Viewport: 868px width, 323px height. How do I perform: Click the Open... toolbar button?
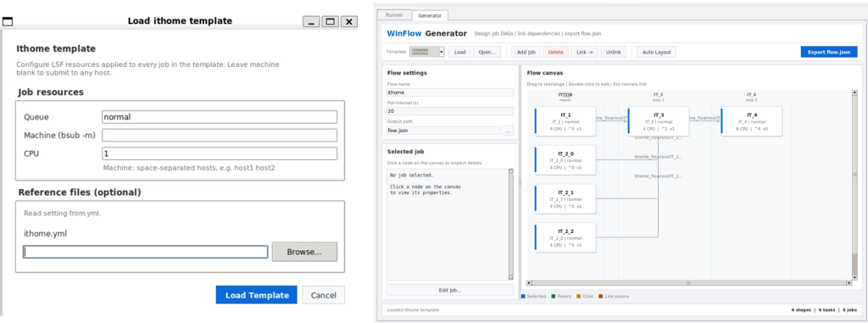coord(487,52)
